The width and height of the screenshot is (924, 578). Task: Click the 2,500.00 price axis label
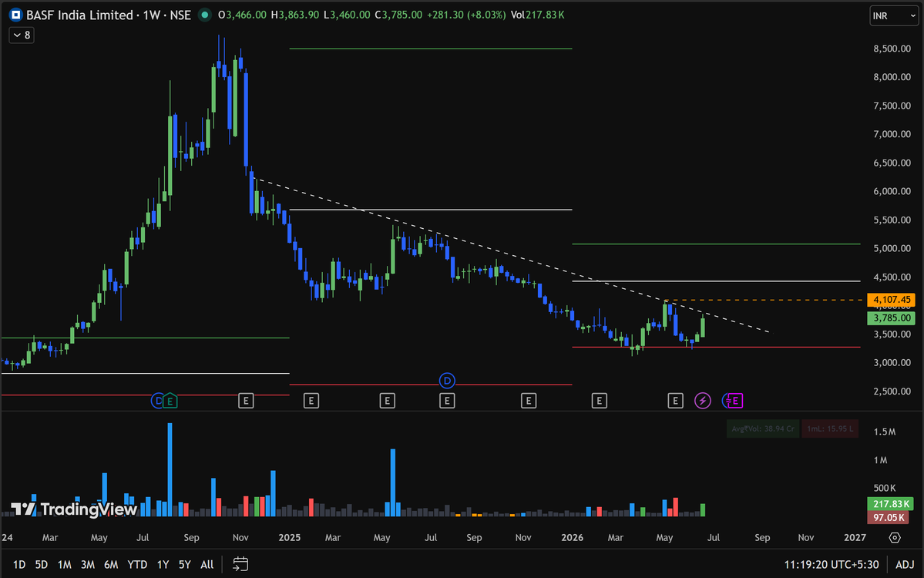892,391
